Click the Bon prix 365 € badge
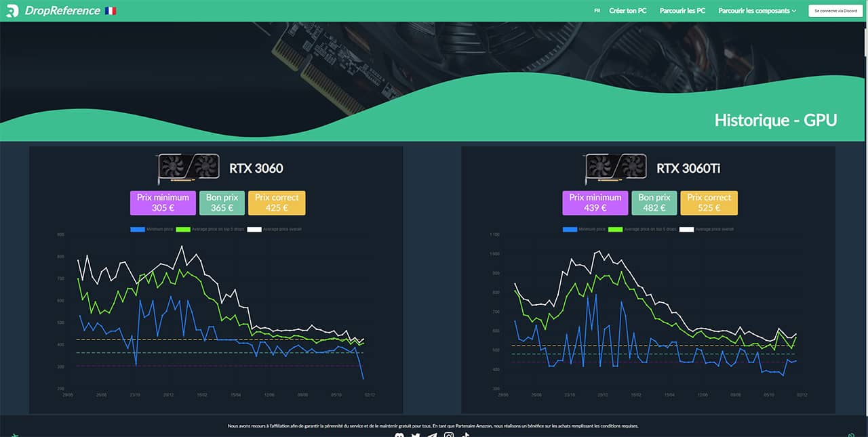 point(222,203)
